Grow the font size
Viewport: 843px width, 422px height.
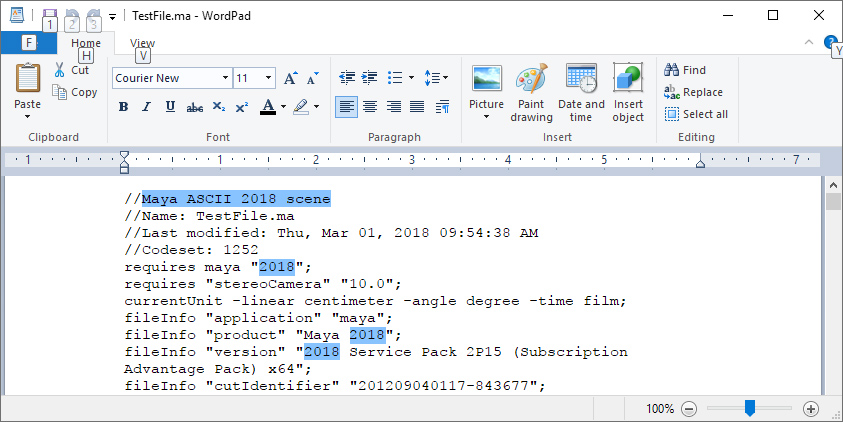tap(290, 78)
